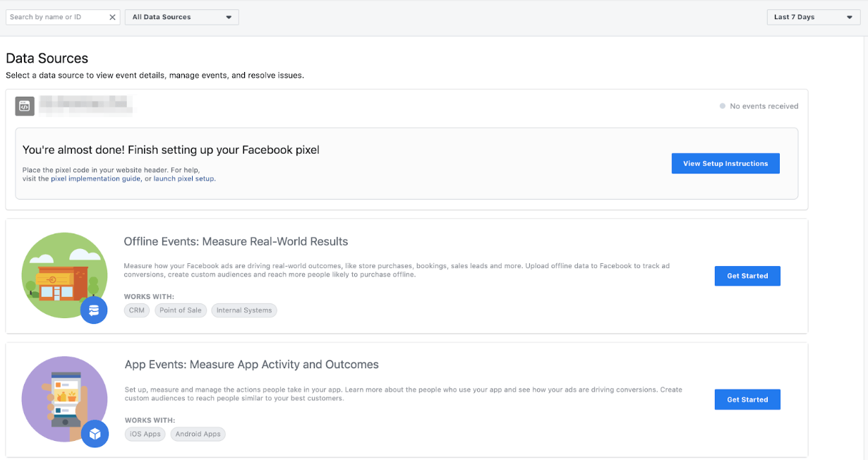Click the blurred pixel data source name
This screenshot has height=460, width=868.
[85, 105]
